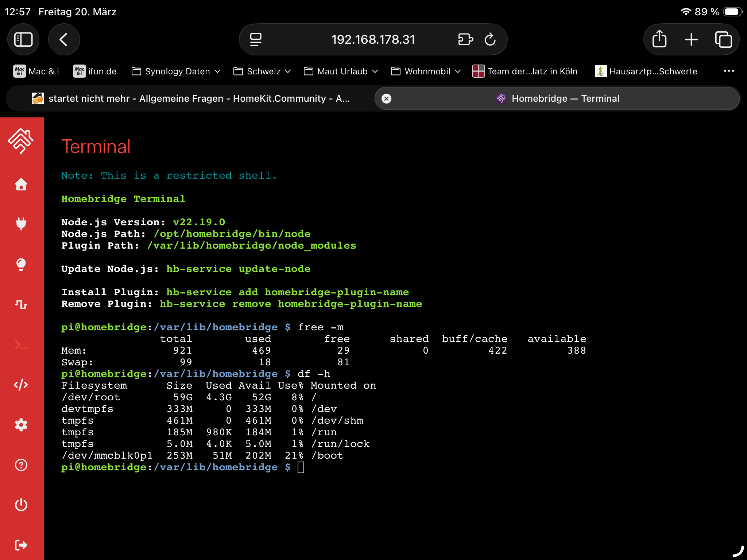Screen dimensions: 747x560
Task: Open the Logs waveform icon
Action: click(21, 304)
